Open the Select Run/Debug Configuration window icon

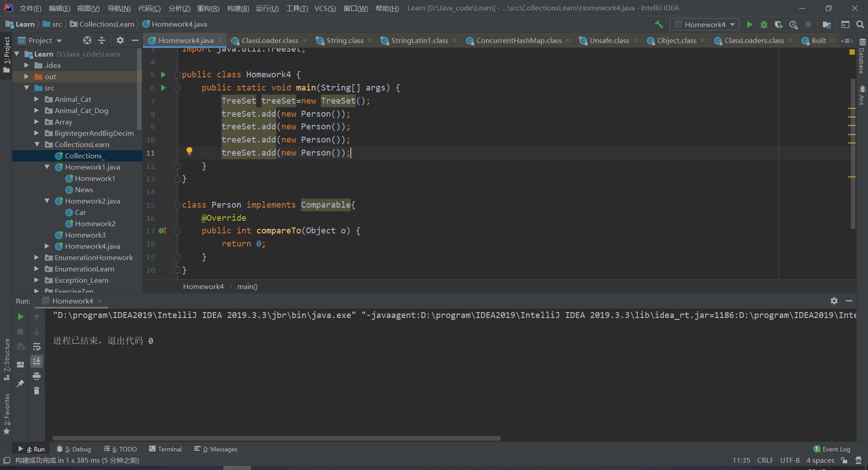[x=845, y=24]
